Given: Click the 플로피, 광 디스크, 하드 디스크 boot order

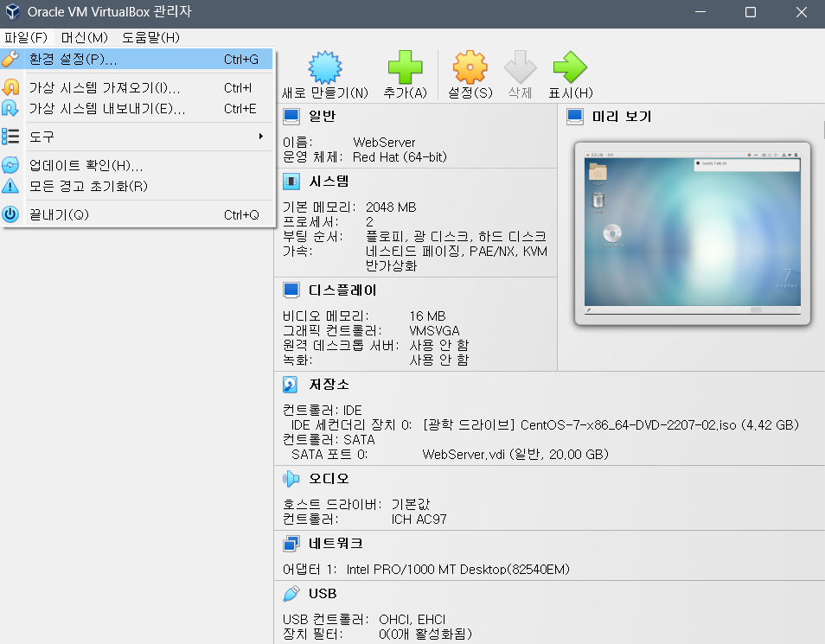Looking at the screenshot, I should (x=456, y=237).
